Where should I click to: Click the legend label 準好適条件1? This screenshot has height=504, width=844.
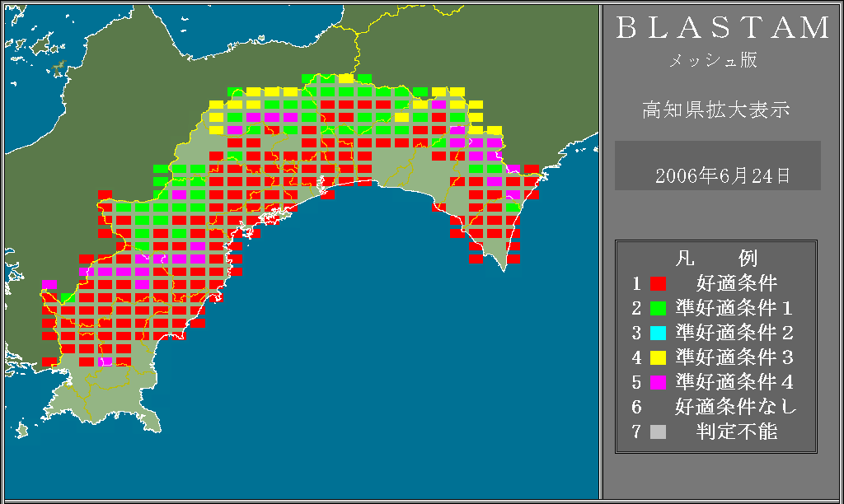(x=734, y=308)
